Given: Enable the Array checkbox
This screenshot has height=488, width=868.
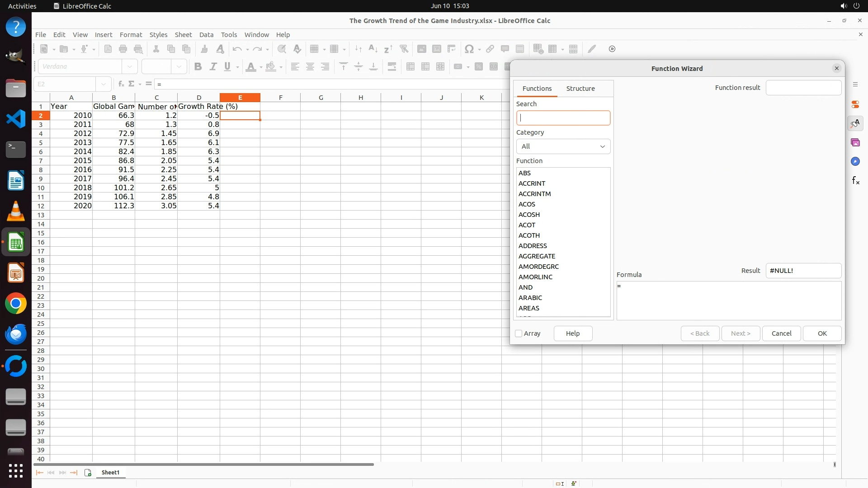Looking at the screenshot, I should coord(519,333).
